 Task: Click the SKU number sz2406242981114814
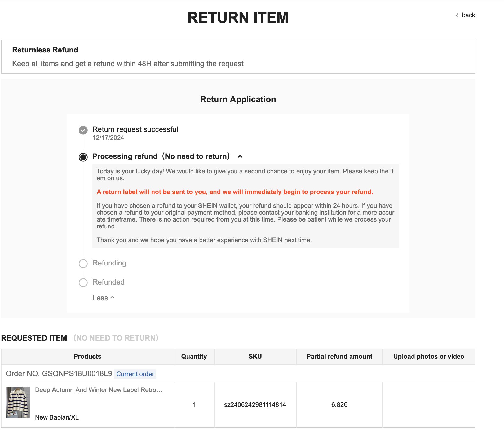coord(255,405)
